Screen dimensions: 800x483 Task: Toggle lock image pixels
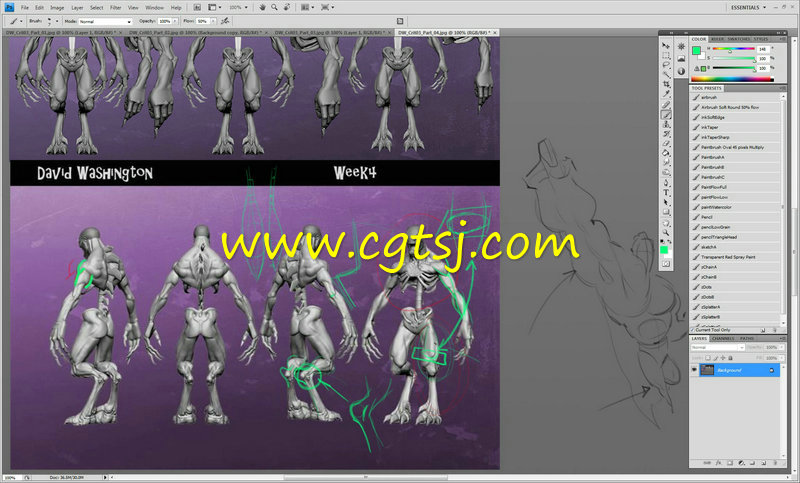pos(715,358)
